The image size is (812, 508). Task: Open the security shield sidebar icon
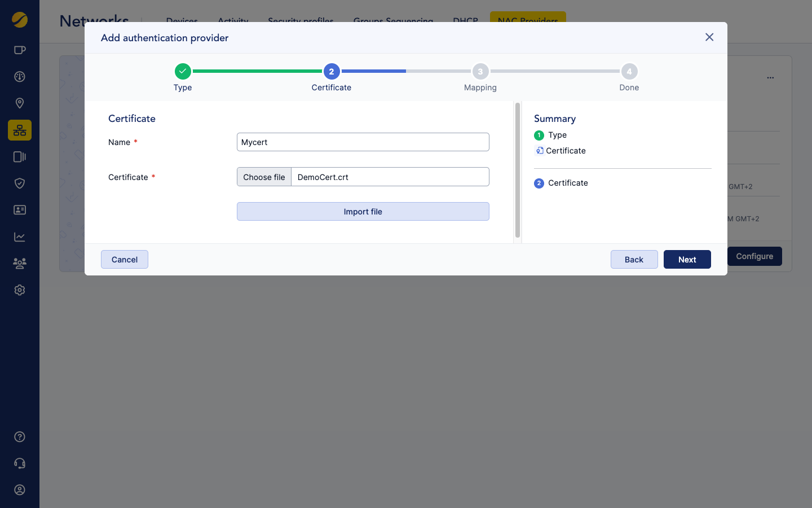click(20, 183)
